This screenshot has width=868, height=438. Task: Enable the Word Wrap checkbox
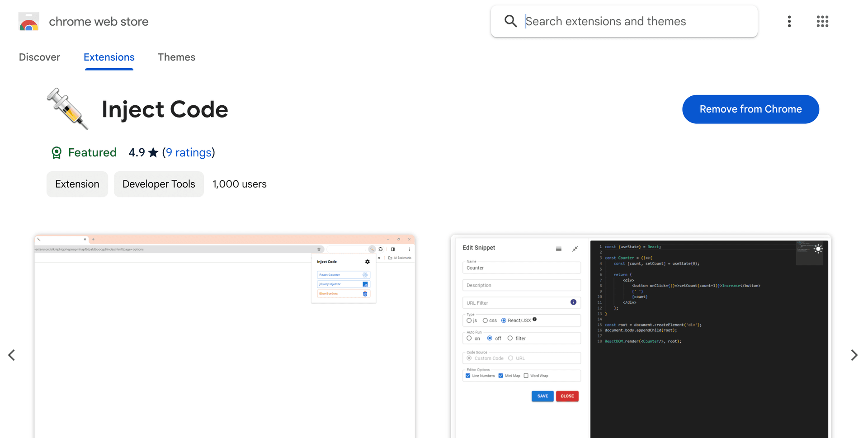526,376
